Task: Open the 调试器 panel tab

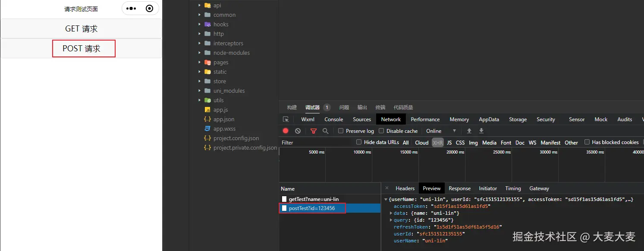Action: click(312, 107)
